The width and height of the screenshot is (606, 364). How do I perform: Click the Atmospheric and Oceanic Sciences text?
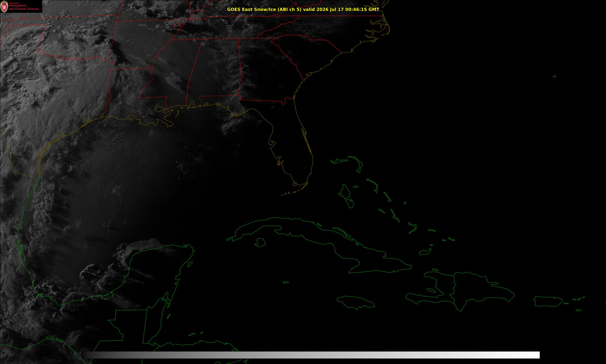[x=24, y=7]
